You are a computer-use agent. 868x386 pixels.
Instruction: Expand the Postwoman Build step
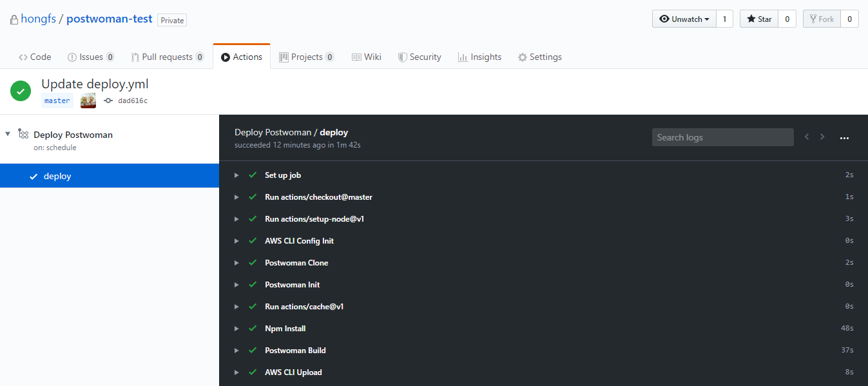point(236,351)
